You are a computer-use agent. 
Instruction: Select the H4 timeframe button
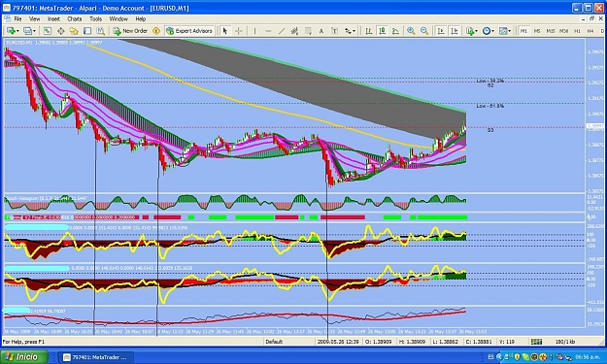click(x=590, y=31)
